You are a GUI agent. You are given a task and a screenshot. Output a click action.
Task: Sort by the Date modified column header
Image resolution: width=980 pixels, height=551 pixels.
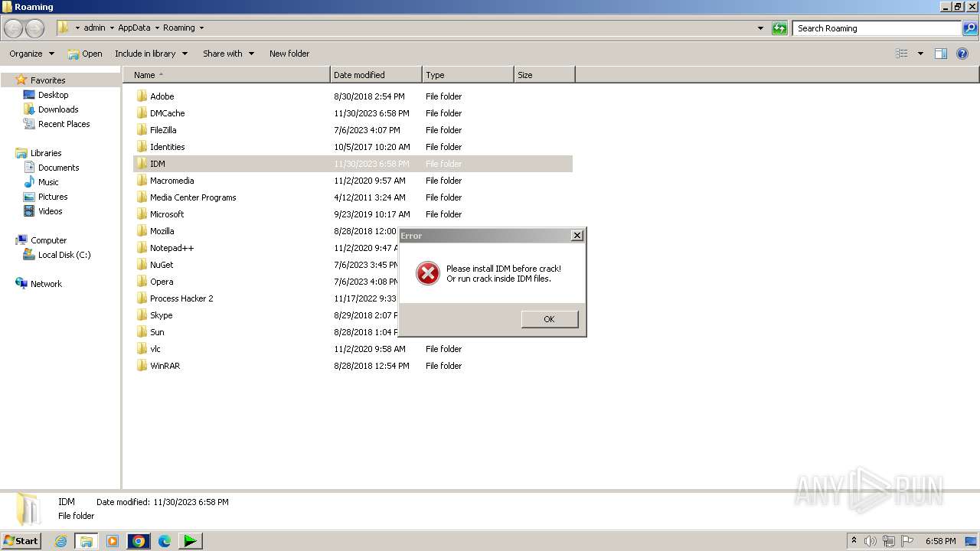tap(376, 75)
